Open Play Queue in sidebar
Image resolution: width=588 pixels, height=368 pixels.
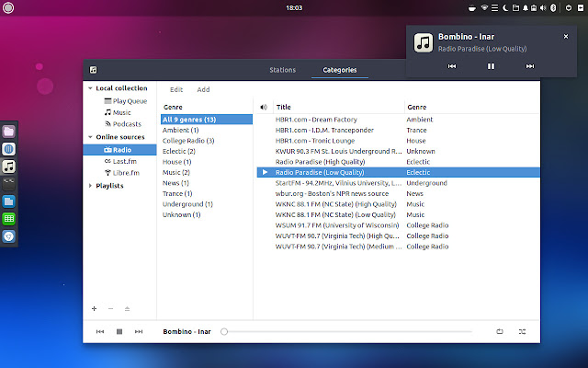(125, 101)
